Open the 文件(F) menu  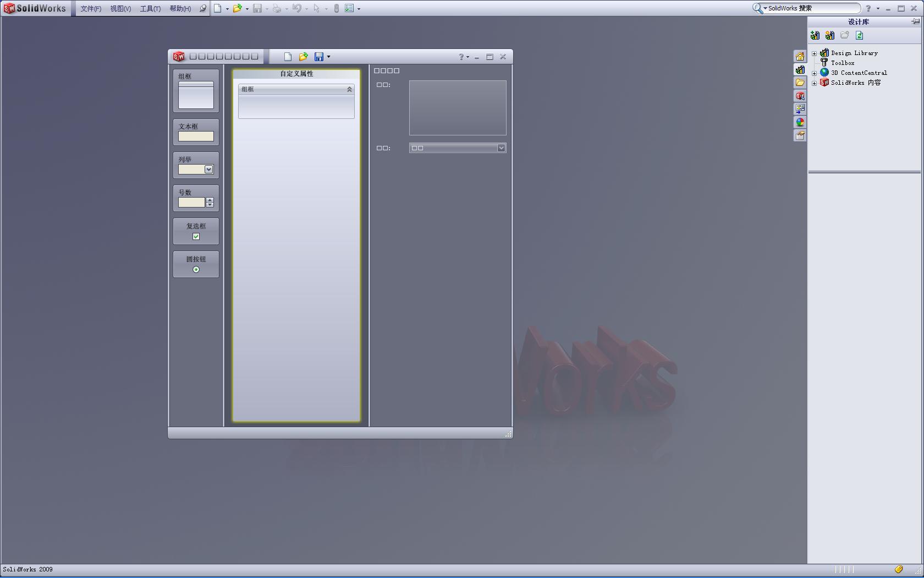pos(91,9)
